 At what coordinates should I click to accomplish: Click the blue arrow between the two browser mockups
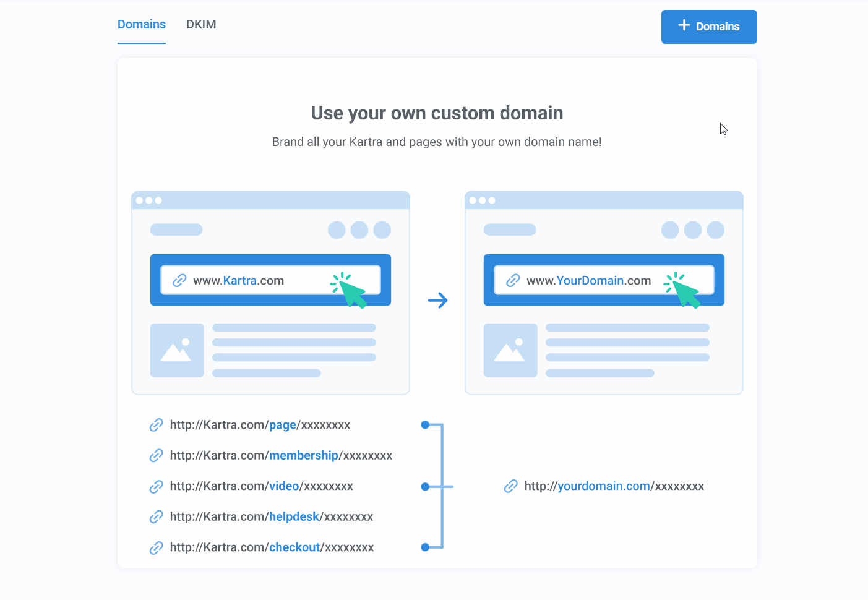(438, 300)
